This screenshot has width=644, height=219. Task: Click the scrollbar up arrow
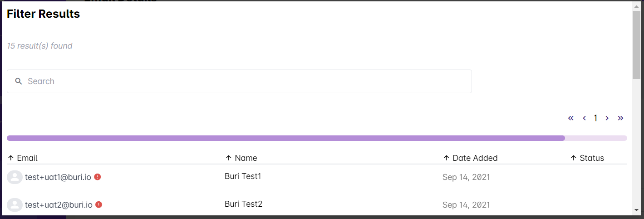(636, 5)
